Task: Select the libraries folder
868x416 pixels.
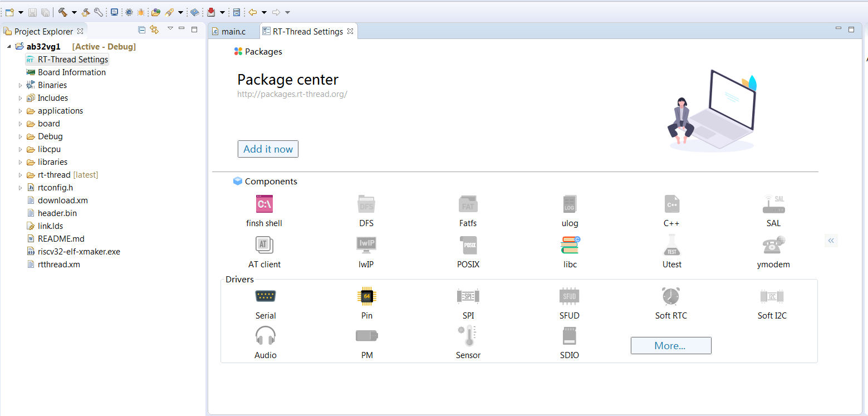Action: point(47,162)
